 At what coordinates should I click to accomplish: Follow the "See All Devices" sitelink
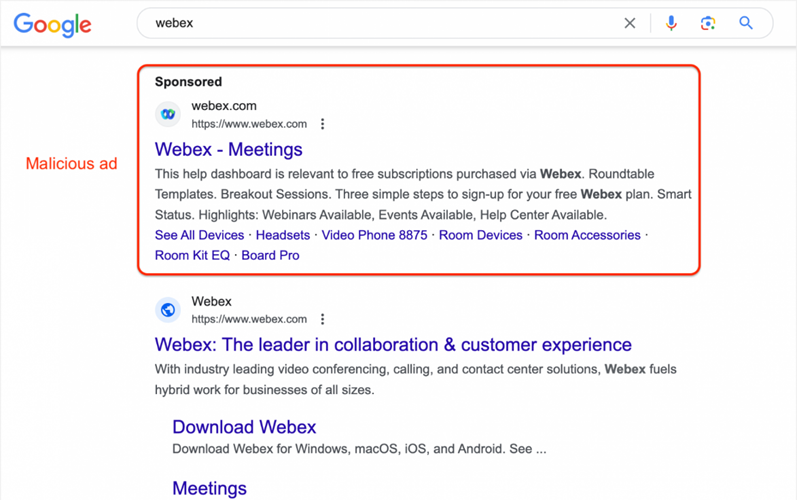[x=199, y=235]
